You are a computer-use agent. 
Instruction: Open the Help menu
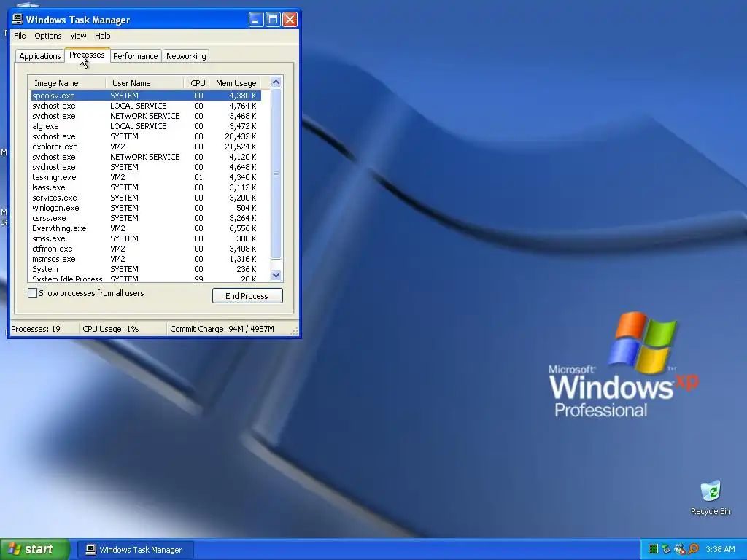point(102,36)
